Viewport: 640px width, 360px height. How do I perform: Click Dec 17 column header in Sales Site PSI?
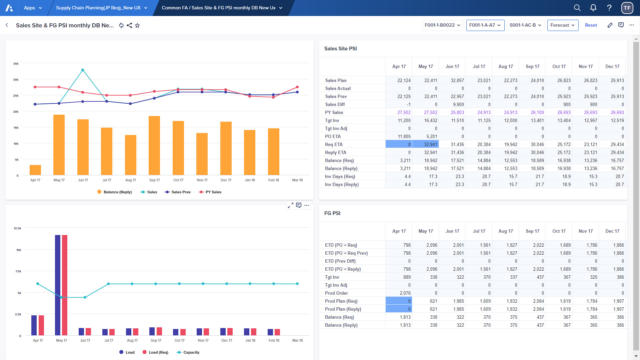pos(612,66)
